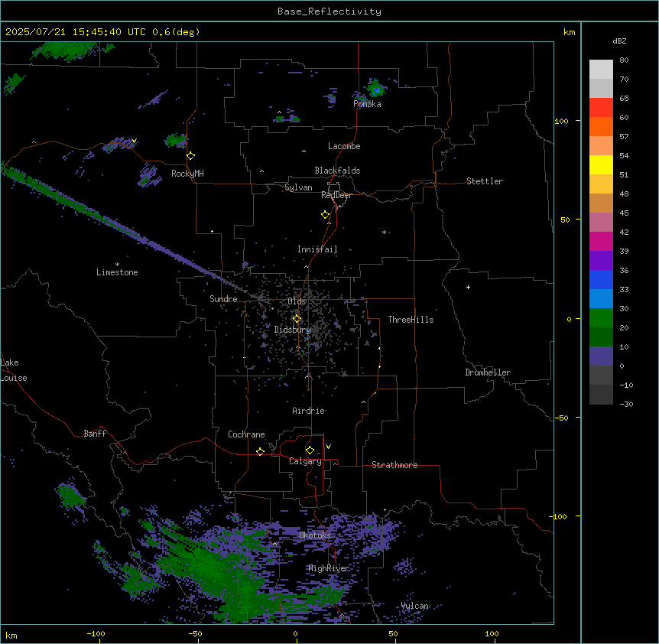The height and width of the screenshot is (644, 659).
Task: Select the purple 36-39 dBZ legend swatch
Action: (x=601, y=261)
